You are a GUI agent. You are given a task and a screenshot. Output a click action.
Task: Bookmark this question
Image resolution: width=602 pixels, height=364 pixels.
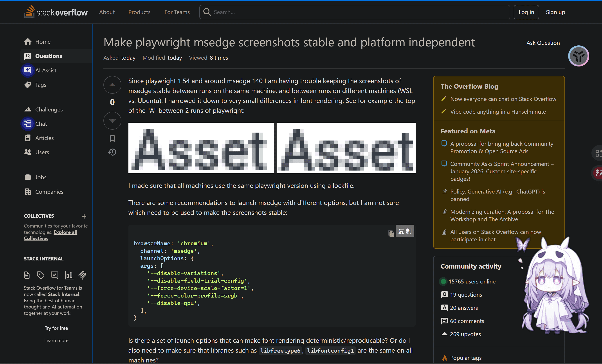[112, 139]
